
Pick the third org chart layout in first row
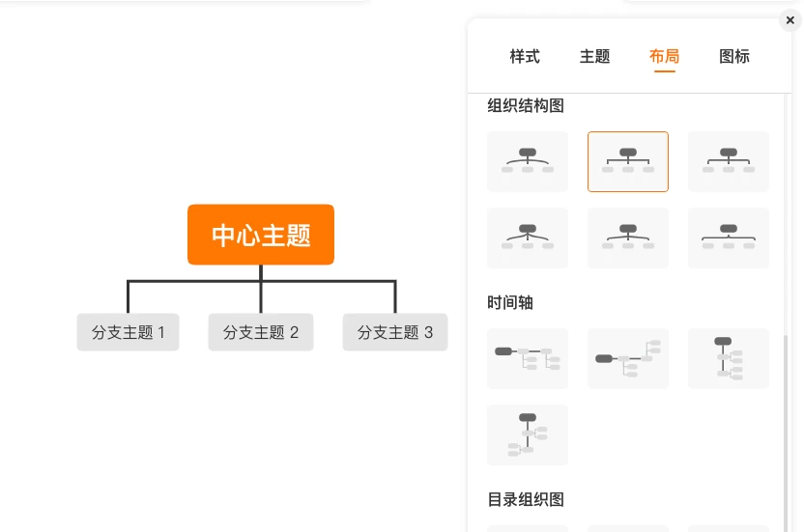click(x=729, y=161)
